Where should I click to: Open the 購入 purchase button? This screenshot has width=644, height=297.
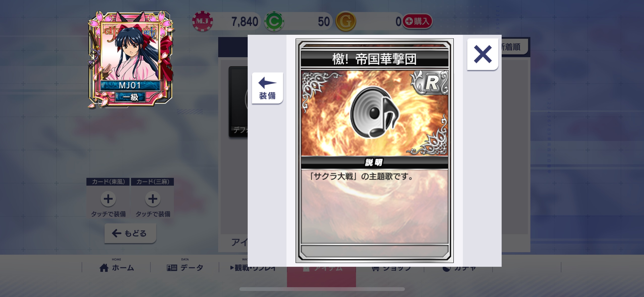pos(417,21)
